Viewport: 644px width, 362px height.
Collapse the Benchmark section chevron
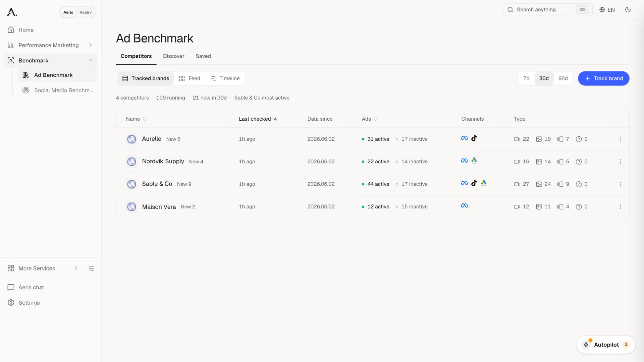point(91,61)
